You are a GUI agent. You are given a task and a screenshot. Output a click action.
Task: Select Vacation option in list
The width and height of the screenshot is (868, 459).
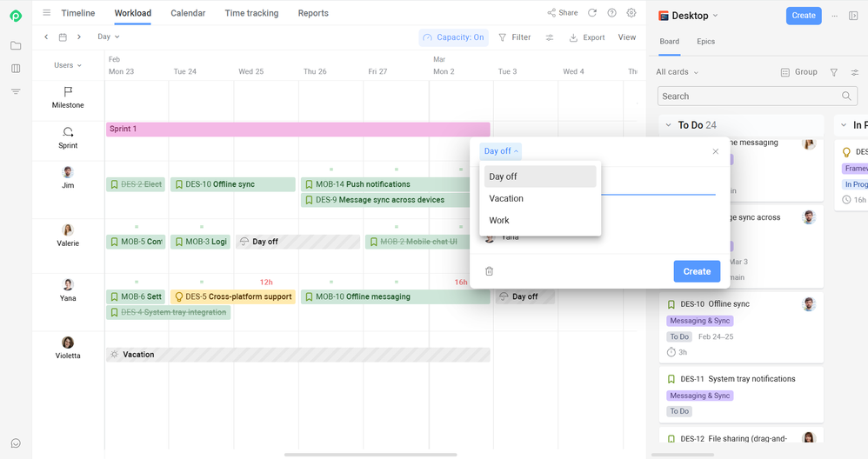[x=540, y=198]
